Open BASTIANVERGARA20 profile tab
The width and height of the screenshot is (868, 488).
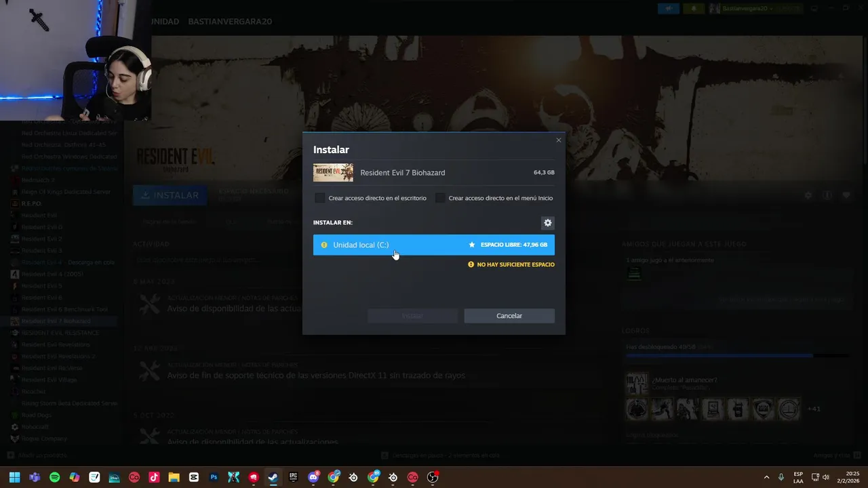pyautogui.click(x=230, y=22)
